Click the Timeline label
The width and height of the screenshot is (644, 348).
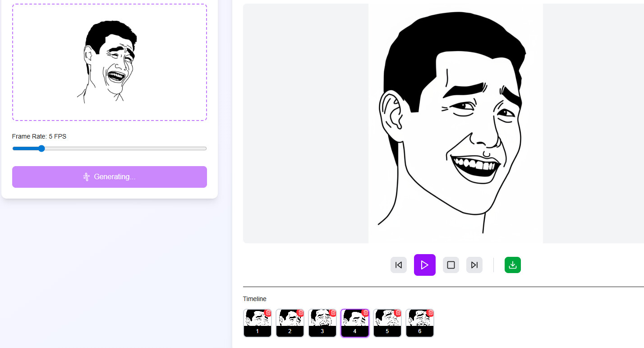(x=255, y=299)
